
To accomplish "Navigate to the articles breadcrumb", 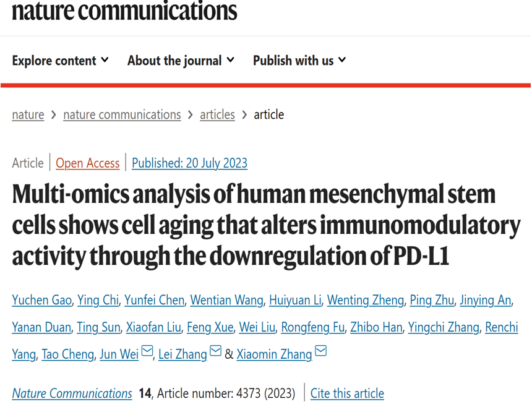I will pos(218,114).
